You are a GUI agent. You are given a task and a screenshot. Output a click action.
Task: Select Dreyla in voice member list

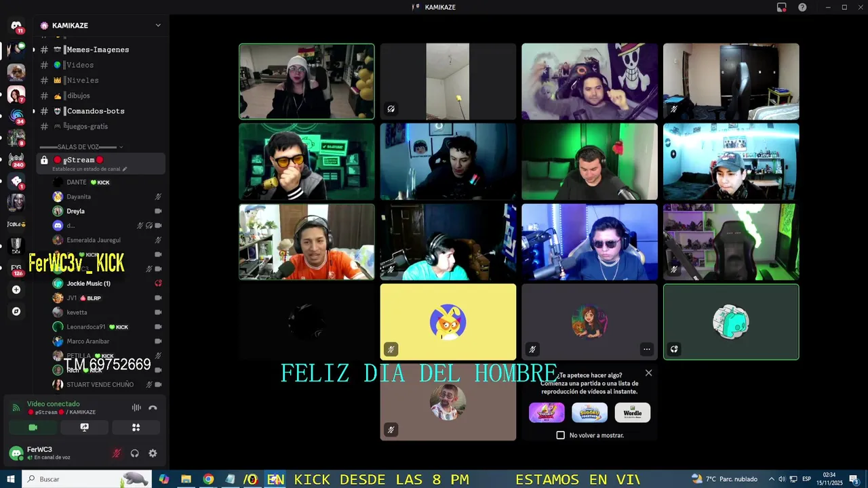tap(107, 211)
